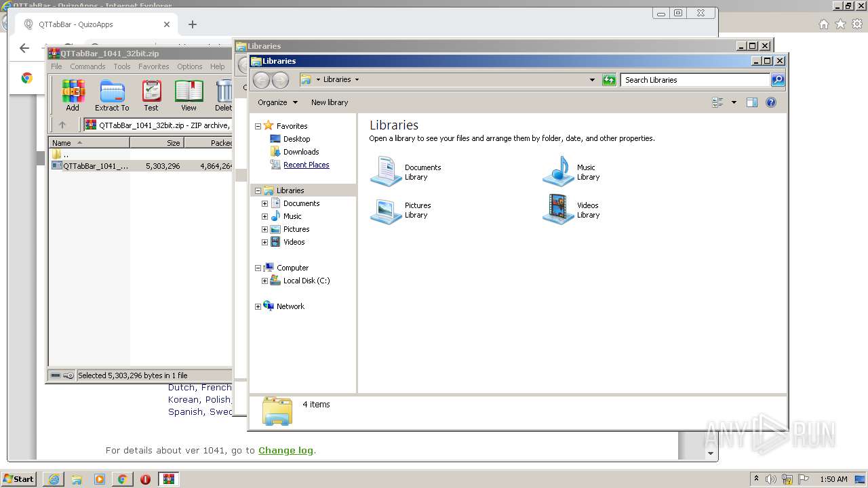Screen dimensions: 868x488
Task: Select Downloads in the Favorites tree
Action: click(301, 152)
